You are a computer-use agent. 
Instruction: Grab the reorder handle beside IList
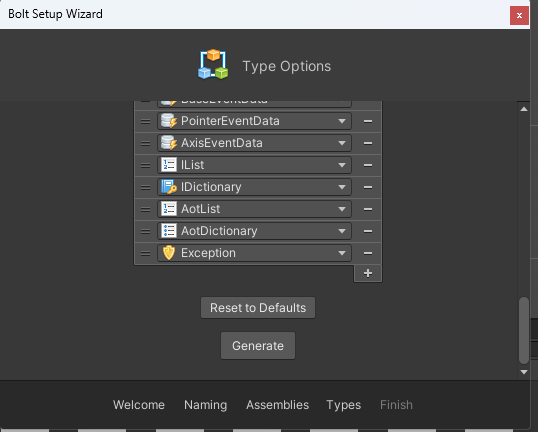click(x=145, y=165)
